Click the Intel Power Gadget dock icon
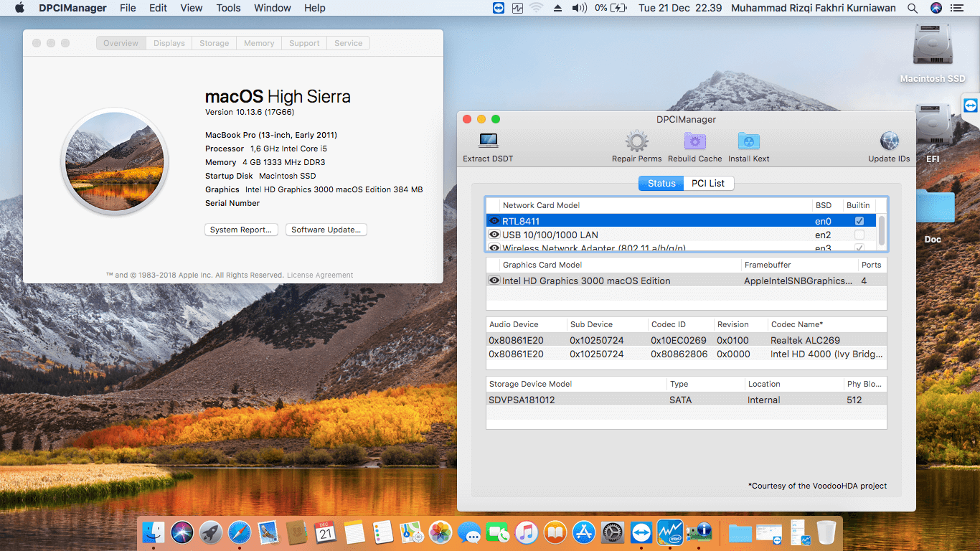 click(670, 532)
